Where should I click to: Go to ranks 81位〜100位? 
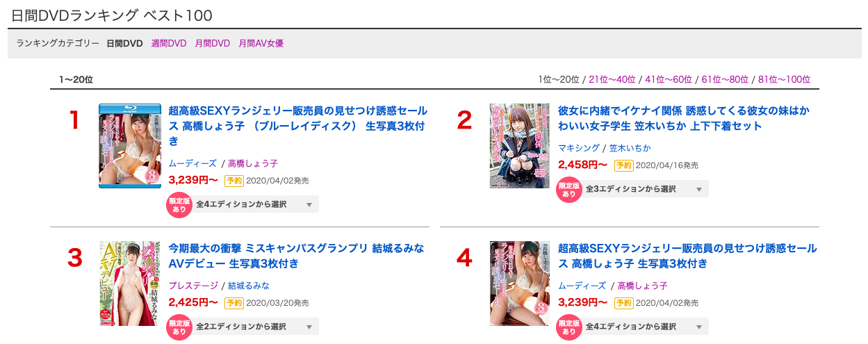pyautogui.click(x=784, y=79)
